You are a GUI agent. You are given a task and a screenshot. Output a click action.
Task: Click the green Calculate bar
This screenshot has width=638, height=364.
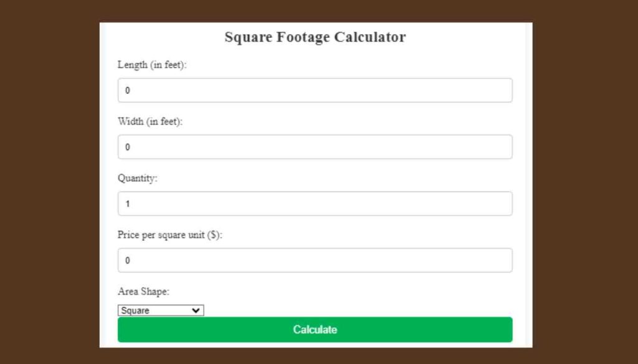pyautogui.click(x=315, y=329)
